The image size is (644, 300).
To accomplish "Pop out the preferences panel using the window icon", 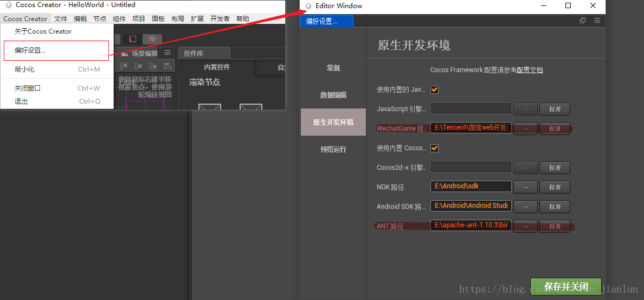I will [582, 21].
